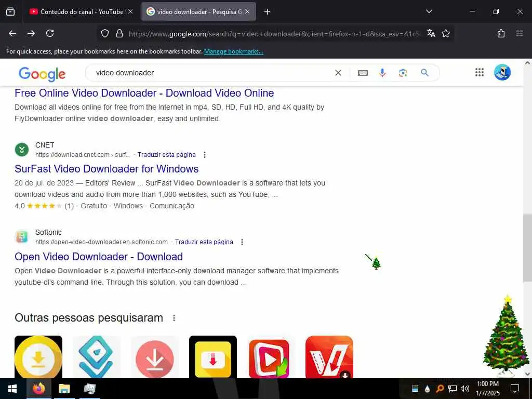
Task: Click the page vertical scrollbar thumb
Action: (x=528, y=248)
